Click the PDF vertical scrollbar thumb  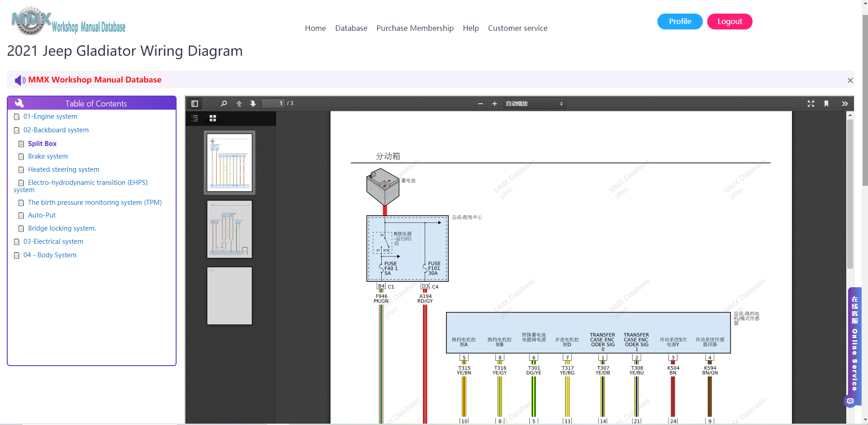pyautogui.click(x=850, y=194)
